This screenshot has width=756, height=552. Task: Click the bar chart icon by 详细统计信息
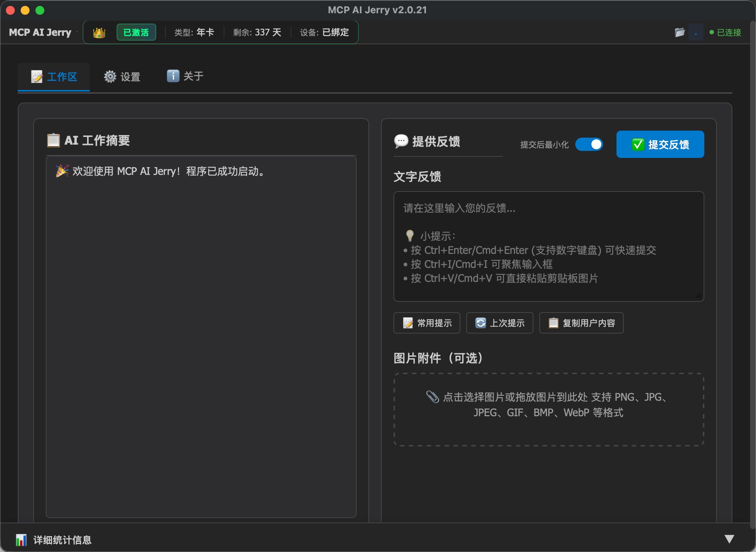(21, 540)
